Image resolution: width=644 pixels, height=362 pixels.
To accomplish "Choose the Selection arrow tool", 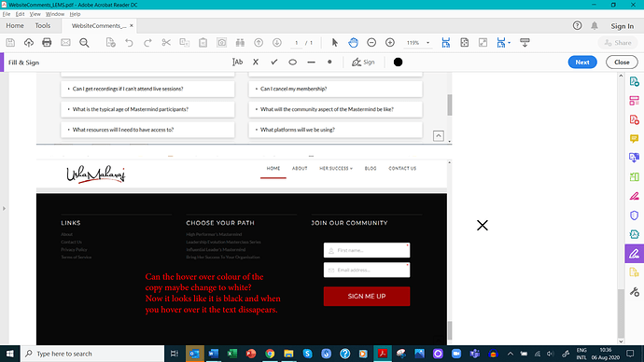I will 335,43.
